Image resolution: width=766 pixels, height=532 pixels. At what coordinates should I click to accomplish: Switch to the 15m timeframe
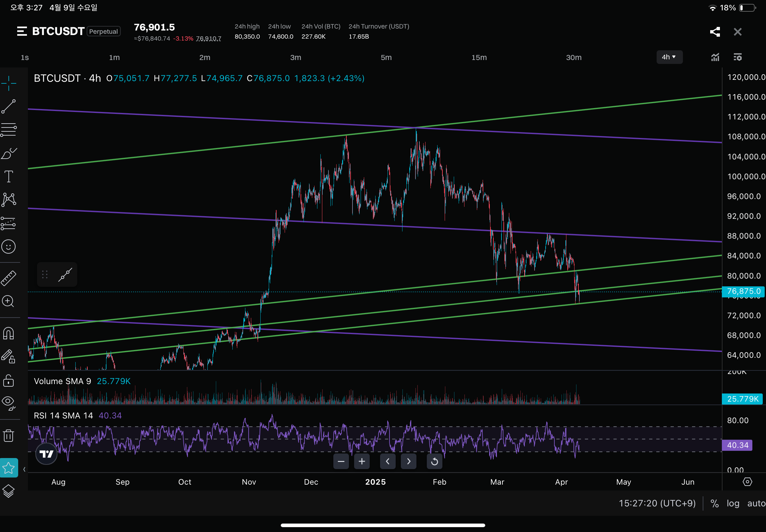(479, 57)
